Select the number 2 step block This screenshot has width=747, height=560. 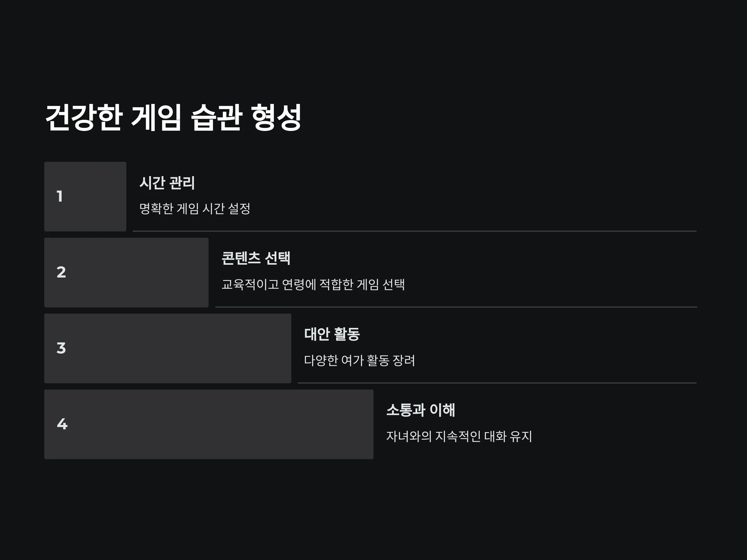coord(126,273)
